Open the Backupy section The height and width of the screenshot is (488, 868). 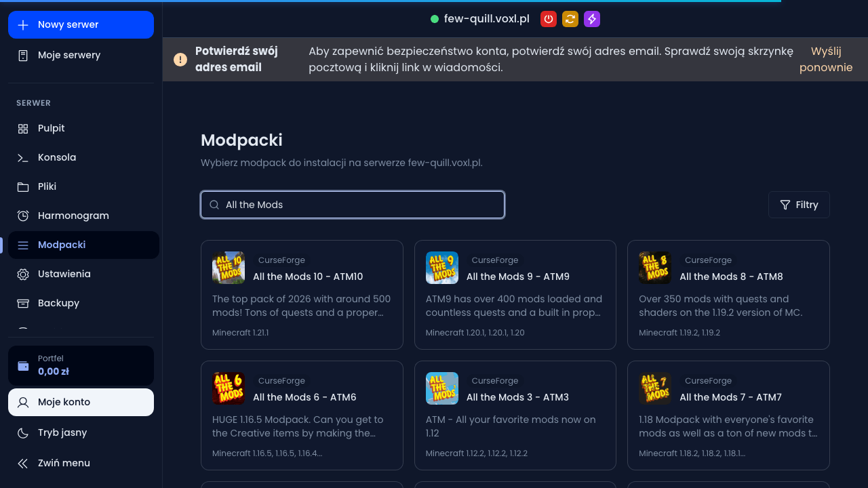click(83, 304)
